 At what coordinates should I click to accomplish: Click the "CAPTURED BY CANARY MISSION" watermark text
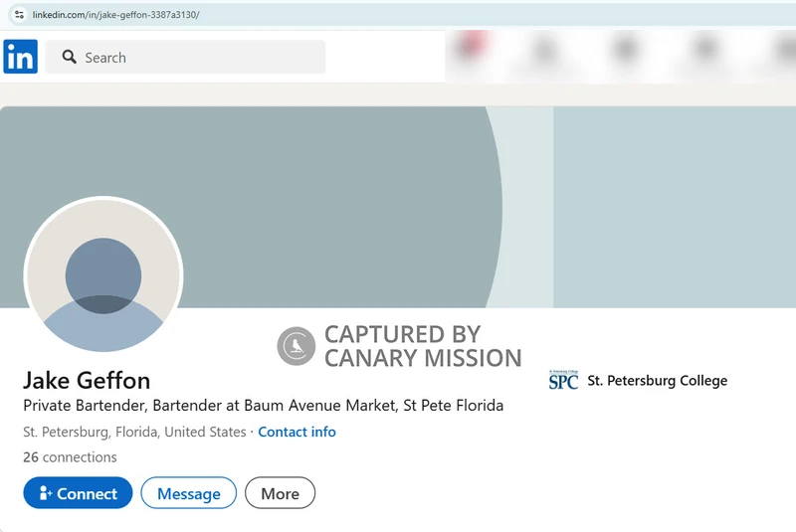point(422,346)
